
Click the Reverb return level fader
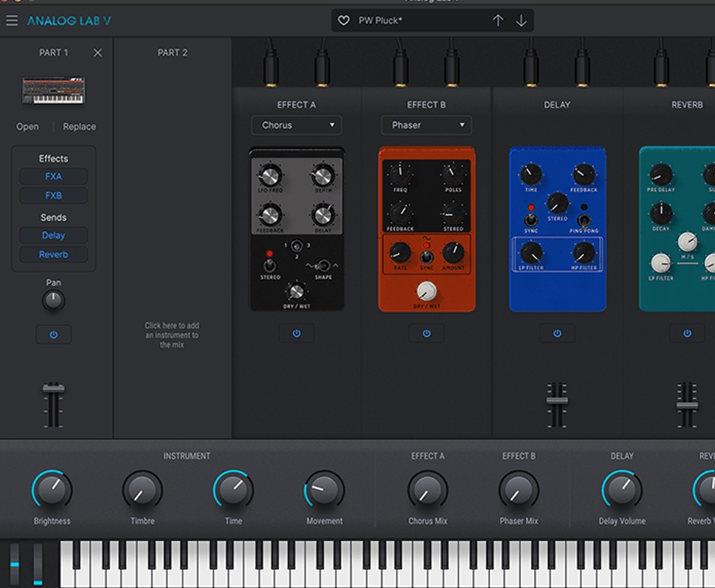point(687,405)
